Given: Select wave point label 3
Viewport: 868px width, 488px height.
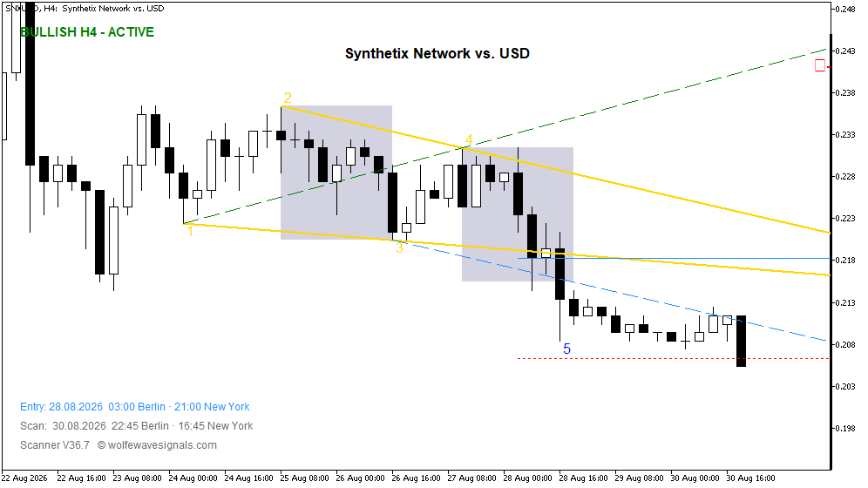Looking at the screenshot, I should 400,247.
